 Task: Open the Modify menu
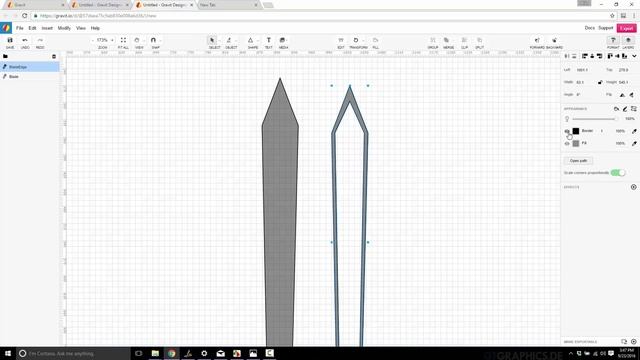[64, 28]
